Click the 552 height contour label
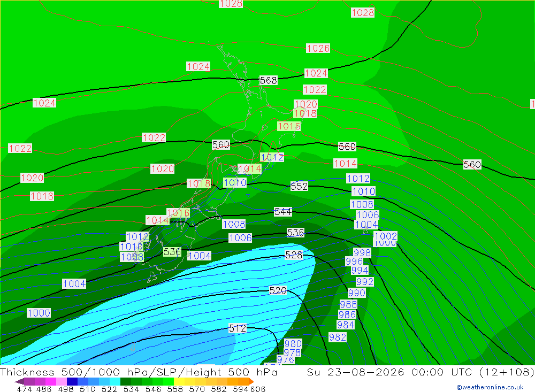Image resolution: width=535 pixels, height=392 pixels. 299,186
